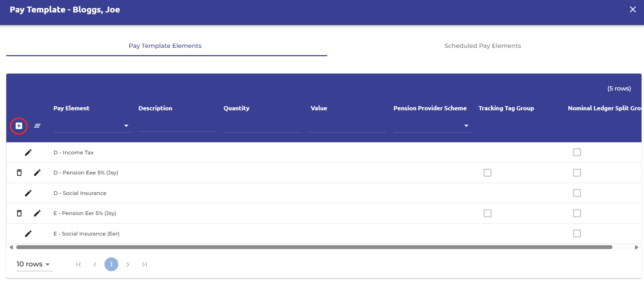
Task: Open the Pension Provider Scheme filter dropdown
Action: pyautogui.click(x=432, y=126)
